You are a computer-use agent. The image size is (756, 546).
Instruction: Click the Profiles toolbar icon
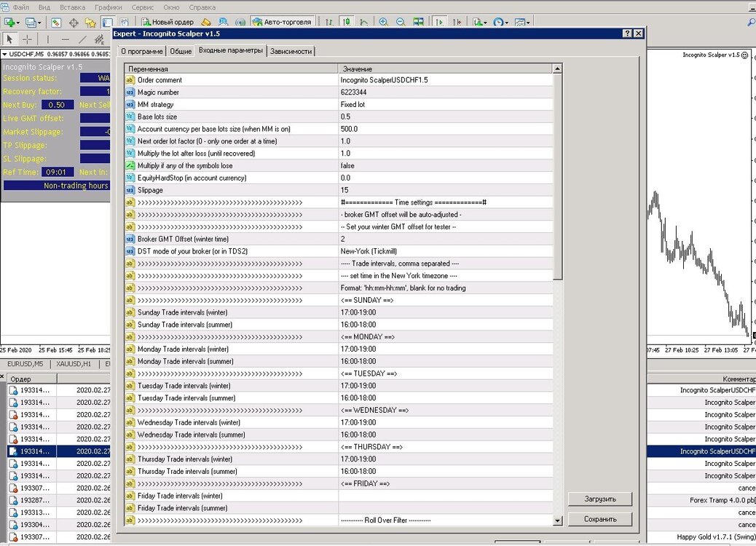31,22
